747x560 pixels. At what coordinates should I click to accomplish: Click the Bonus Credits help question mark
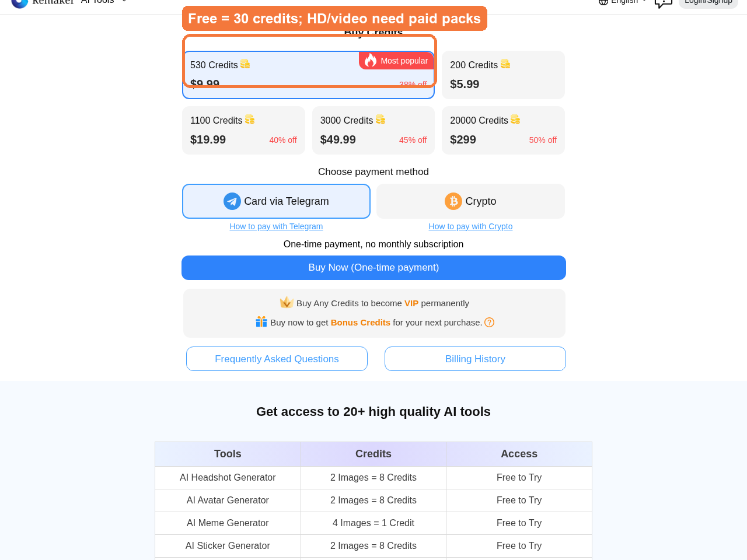coord(490,323)
